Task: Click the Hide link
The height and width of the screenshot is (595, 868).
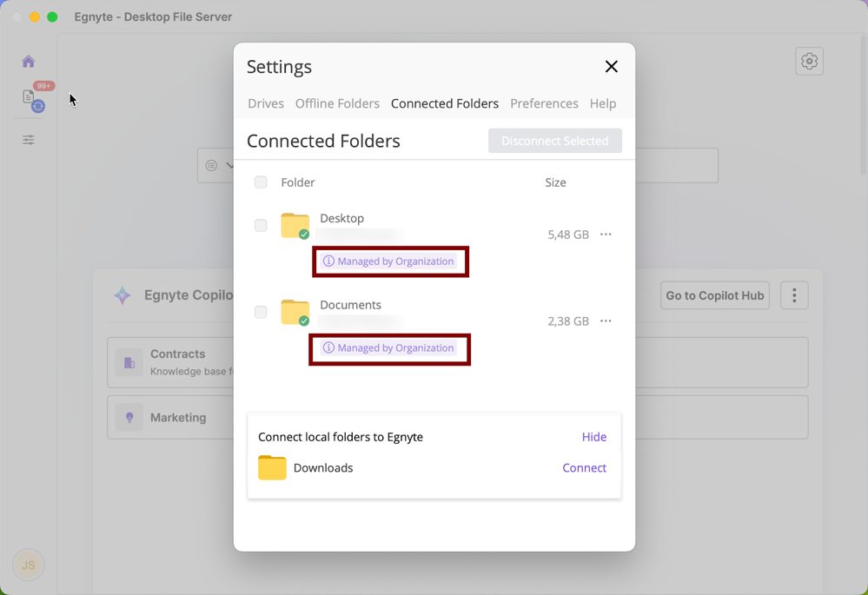Action: [594, 437]
